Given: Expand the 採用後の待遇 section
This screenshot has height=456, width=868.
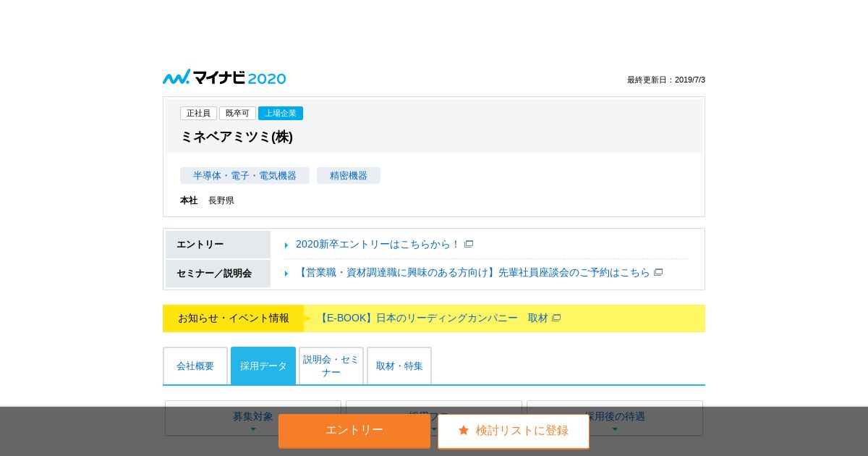Looking at the screenshot, I should (615, 418).
